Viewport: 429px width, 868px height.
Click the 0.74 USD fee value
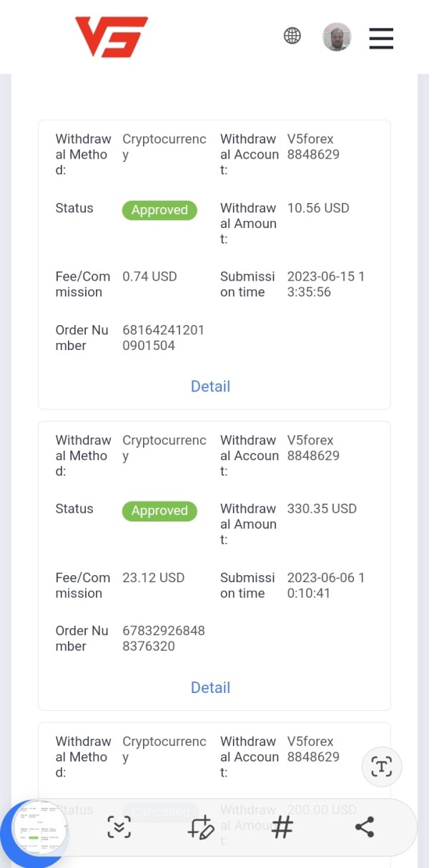tap(149, 276)
